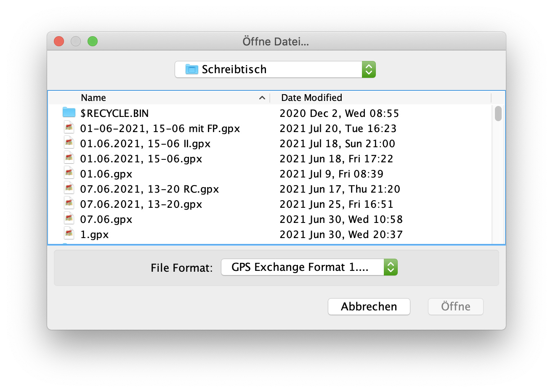
Task: Click the icon of 01-06-2021, 15-06 mit FP.gpx
Action: pos(69,127)
